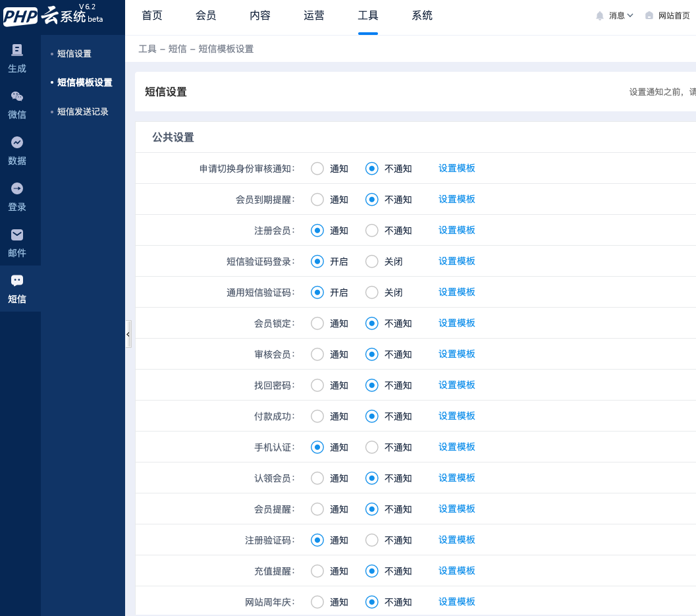Click 设置模板 link for 注册会员

pos(456,230)
